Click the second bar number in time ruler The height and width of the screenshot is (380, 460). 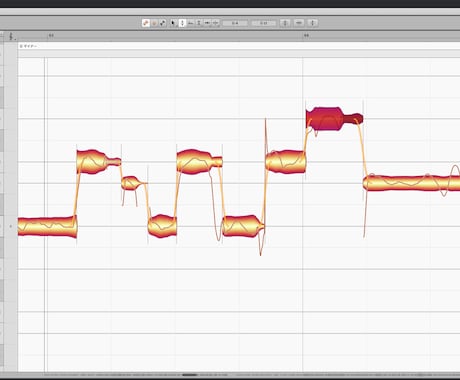(306, 35)
